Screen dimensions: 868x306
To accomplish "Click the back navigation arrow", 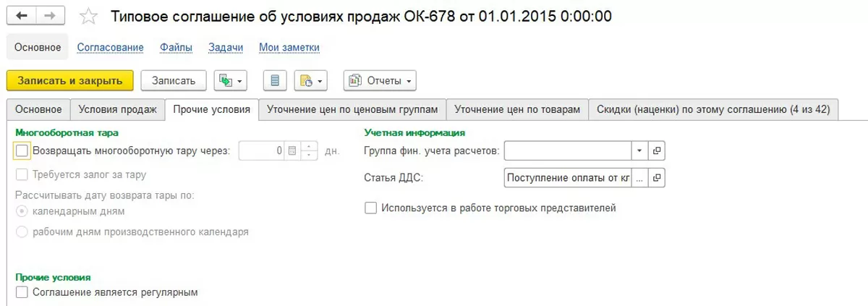I will (21, 15).
